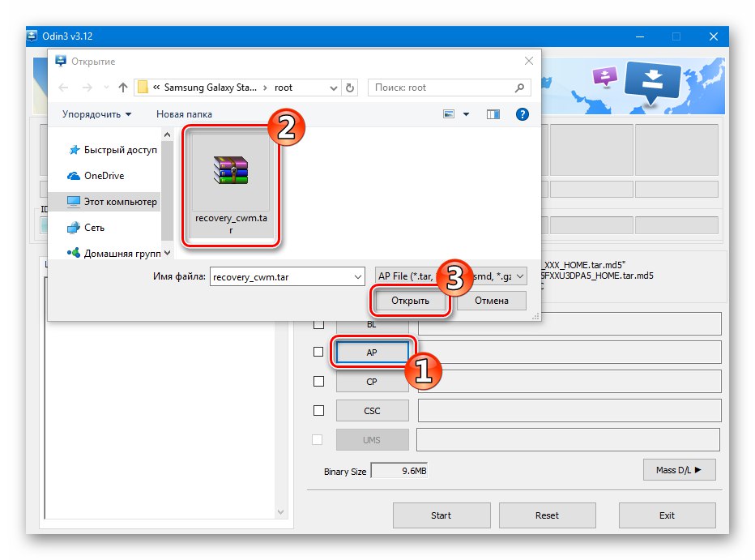
Task: Close the Открытие dialog
Action: (x=529, y=61)
